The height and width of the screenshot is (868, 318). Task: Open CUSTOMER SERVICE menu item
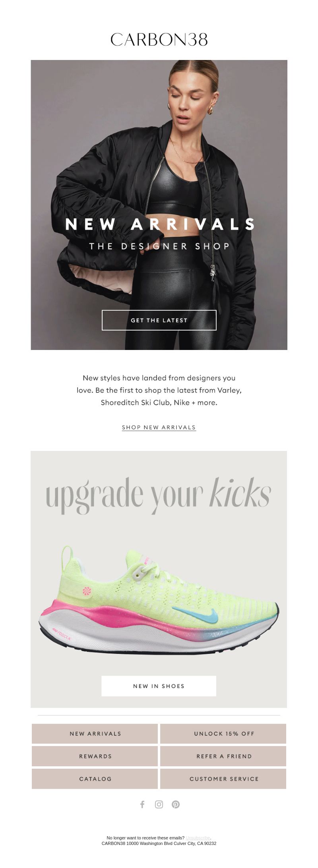[x=223, y=779]
